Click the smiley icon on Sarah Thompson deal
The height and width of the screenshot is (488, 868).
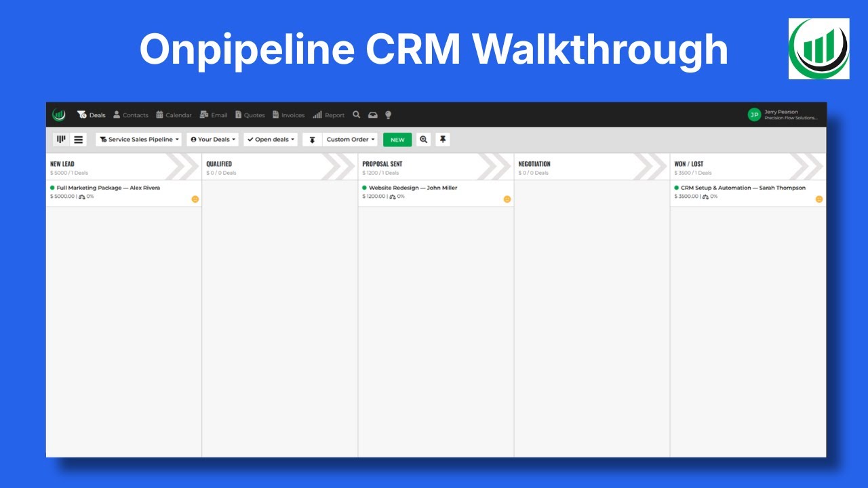(819, 199)
